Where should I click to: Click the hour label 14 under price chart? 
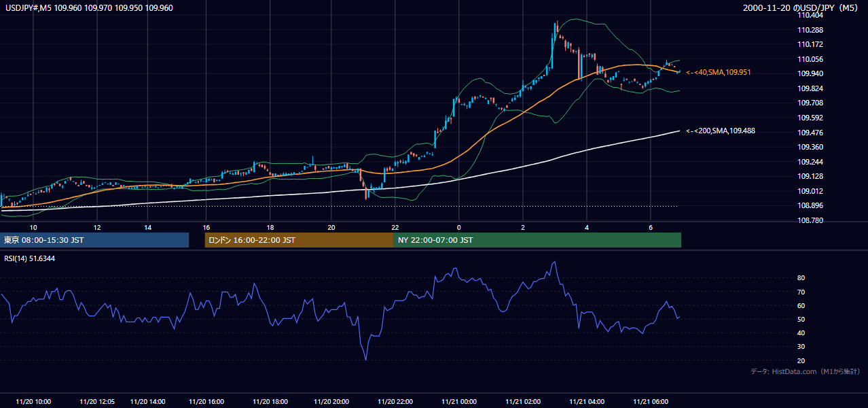[x=148, y=227]
